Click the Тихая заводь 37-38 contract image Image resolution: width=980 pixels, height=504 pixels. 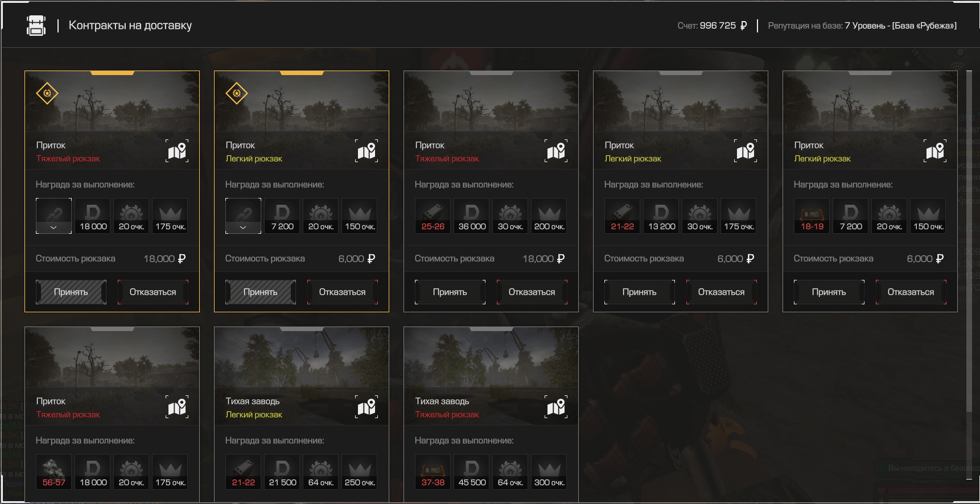pos(491,357)
